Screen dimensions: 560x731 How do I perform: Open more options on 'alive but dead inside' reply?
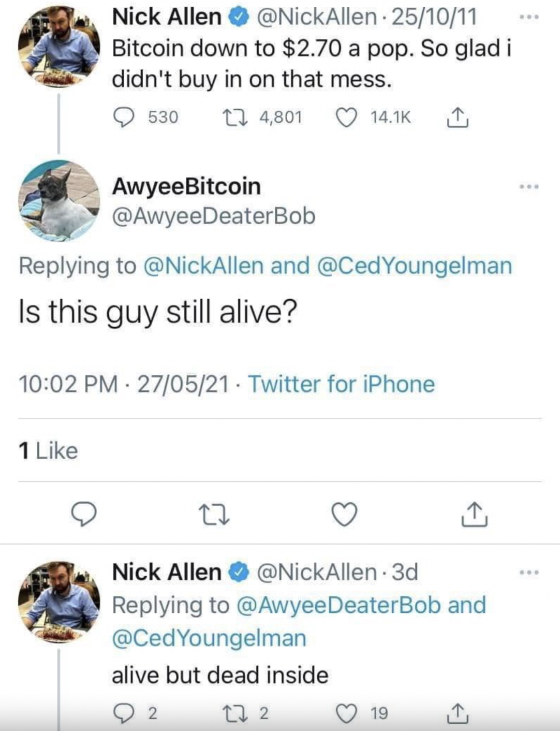pos(529,573)
